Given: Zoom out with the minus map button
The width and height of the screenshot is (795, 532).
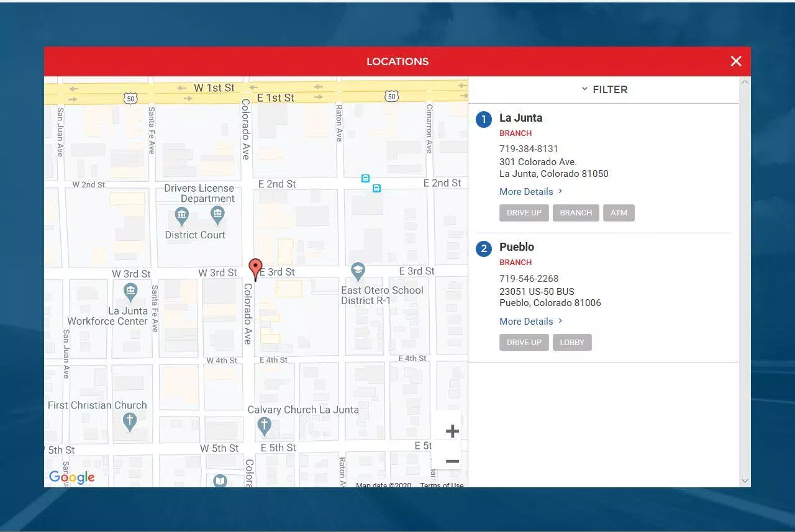Looking at the screenshot, I should coord(452,461).
